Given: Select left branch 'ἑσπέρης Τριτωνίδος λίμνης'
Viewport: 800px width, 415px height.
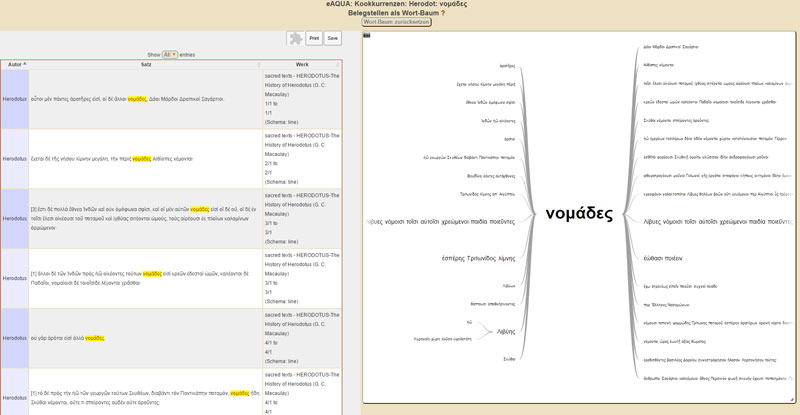Looking at the screenshot, I should [x=478, y=258].
